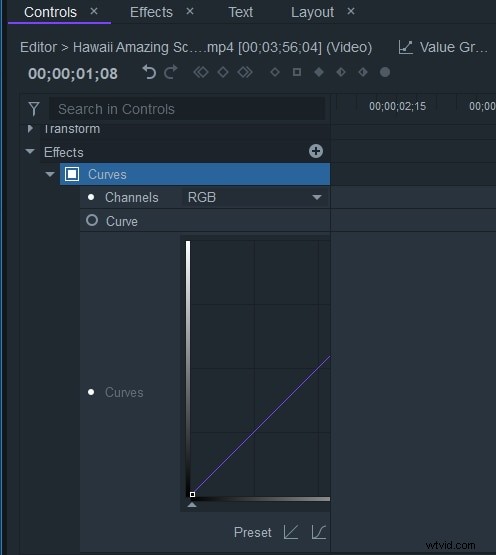
Task: Enable keyframing circle for Curve
Action: pos(92,220)
